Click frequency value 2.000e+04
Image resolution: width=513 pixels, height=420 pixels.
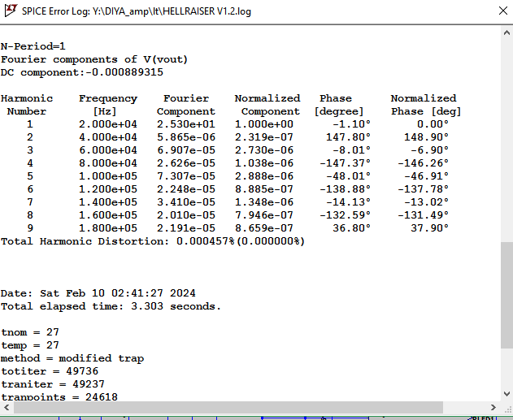pos(108,124)
